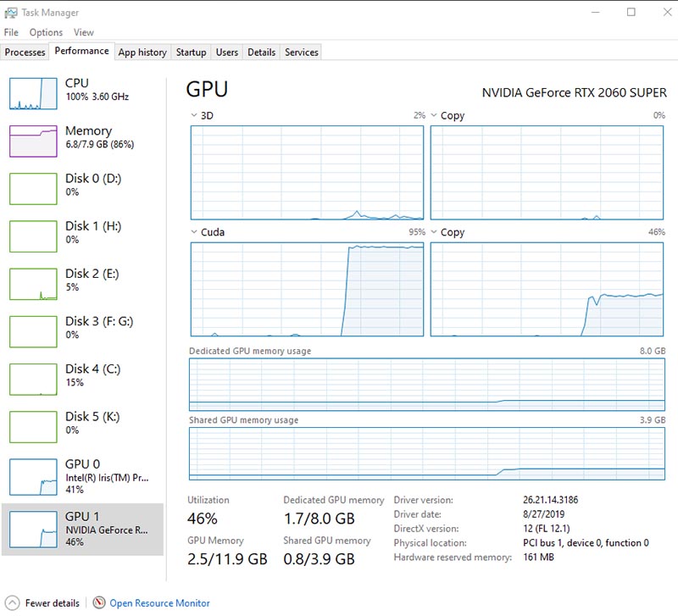Click the Cuda engine usage graph
The width and height of the screenshot is (678, 616).
[x=307, y=289]
